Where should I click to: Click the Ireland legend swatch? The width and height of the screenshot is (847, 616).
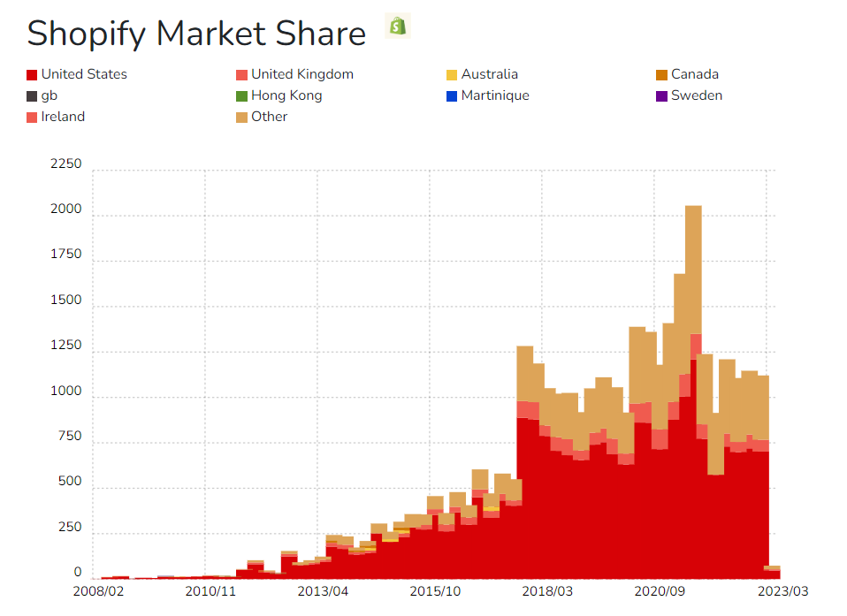coord(32,118)
